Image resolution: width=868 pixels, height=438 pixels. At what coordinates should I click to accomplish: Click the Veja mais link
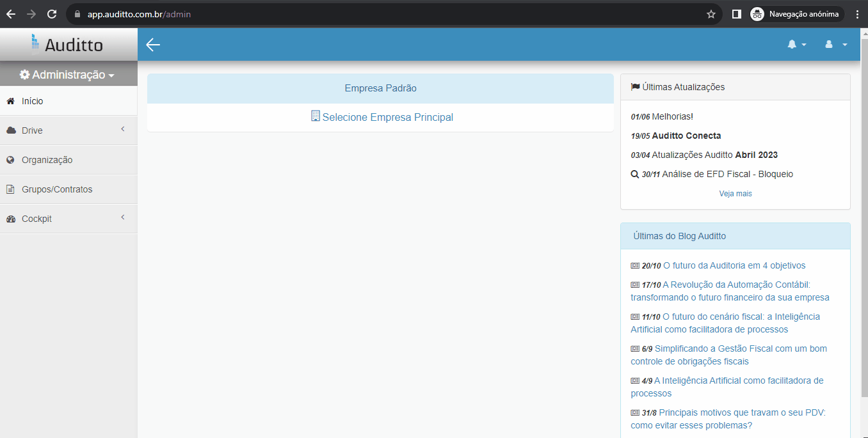coord(735,193)
